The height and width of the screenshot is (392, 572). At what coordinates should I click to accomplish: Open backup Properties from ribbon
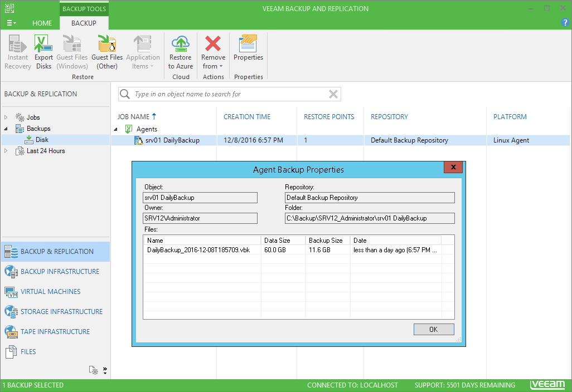point(249,48)
